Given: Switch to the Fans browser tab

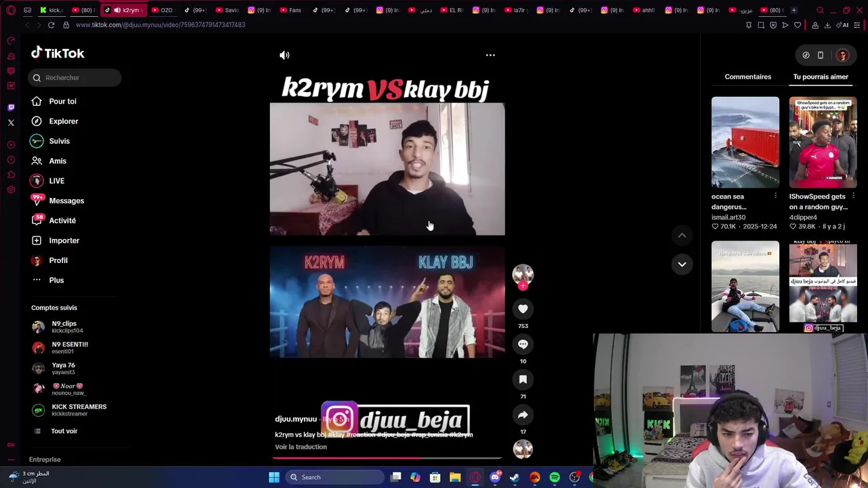Looking at the screenshot, I should (x=292, y=10).
